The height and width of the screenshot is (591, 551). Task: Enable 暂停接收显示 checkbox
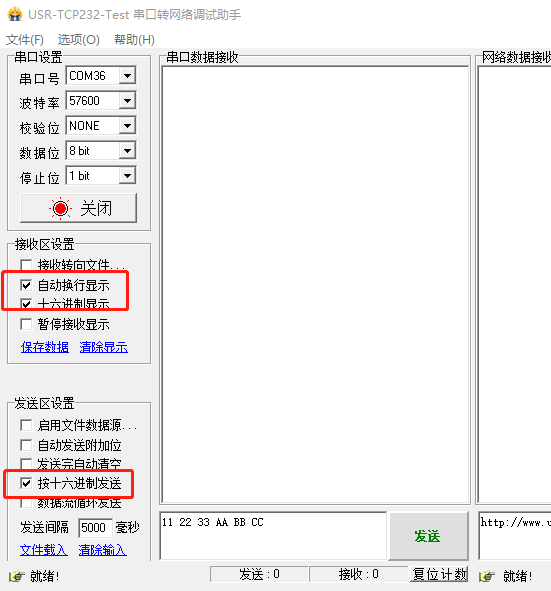coord(26,324)
